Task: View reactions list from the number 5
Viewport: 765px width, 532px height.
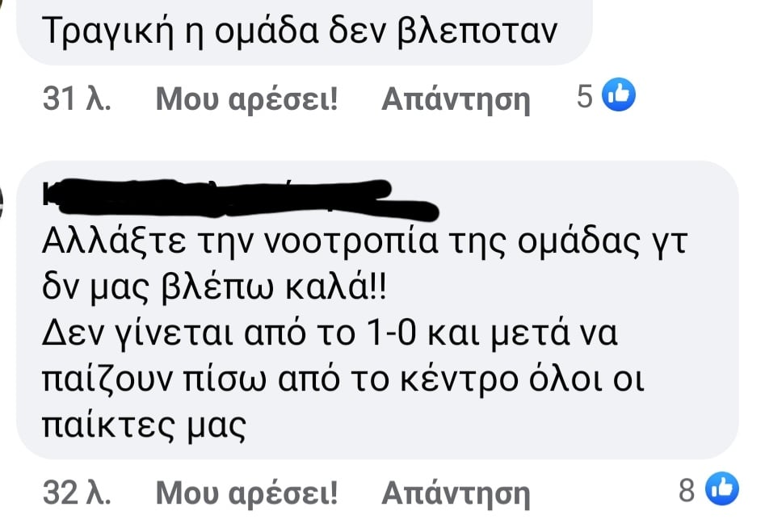Action: [x=585, y=95]
